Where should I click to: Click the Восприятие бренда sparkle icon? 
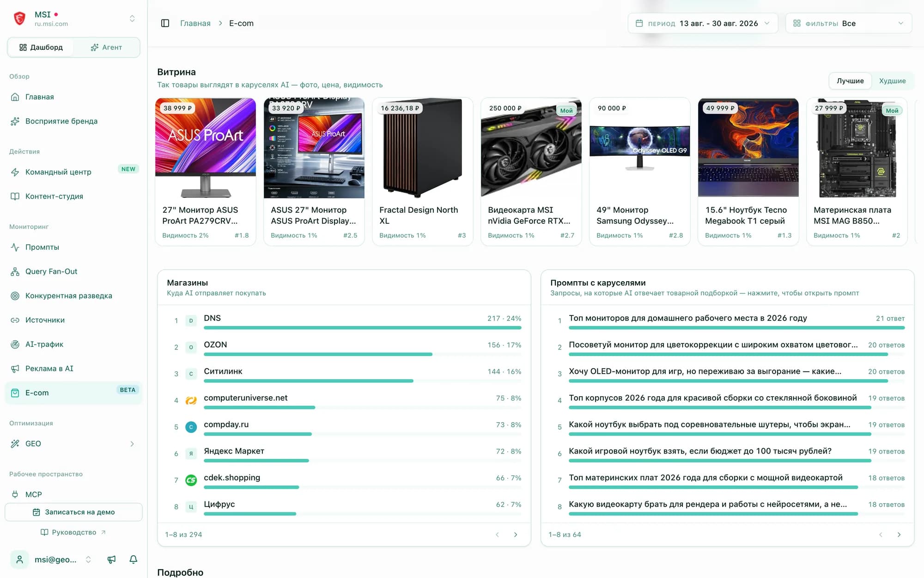pyautogui.click(x=15, y=121)
